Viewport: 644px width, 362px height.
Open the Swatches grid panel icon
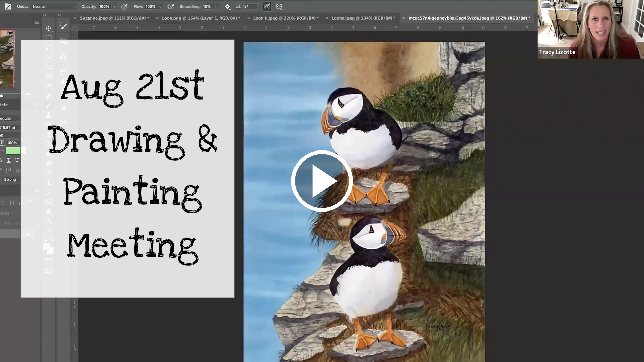63,71
